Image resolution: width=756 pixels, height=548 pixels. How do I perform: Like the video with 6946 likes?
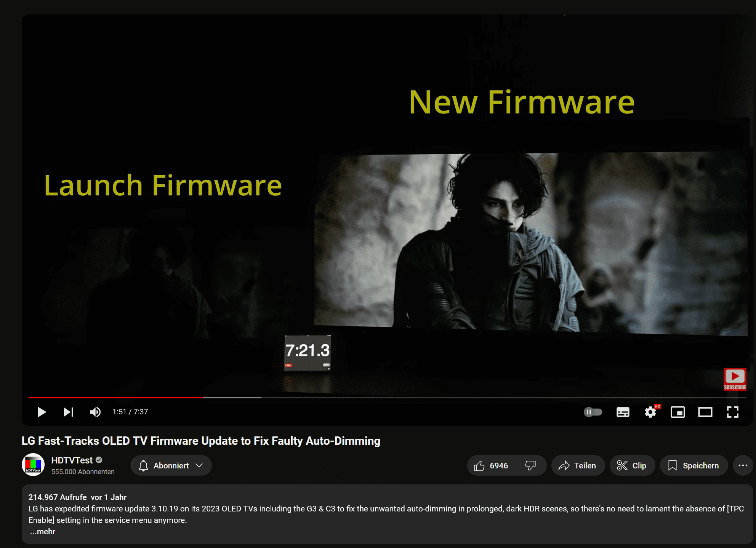(x=492, y=465)
